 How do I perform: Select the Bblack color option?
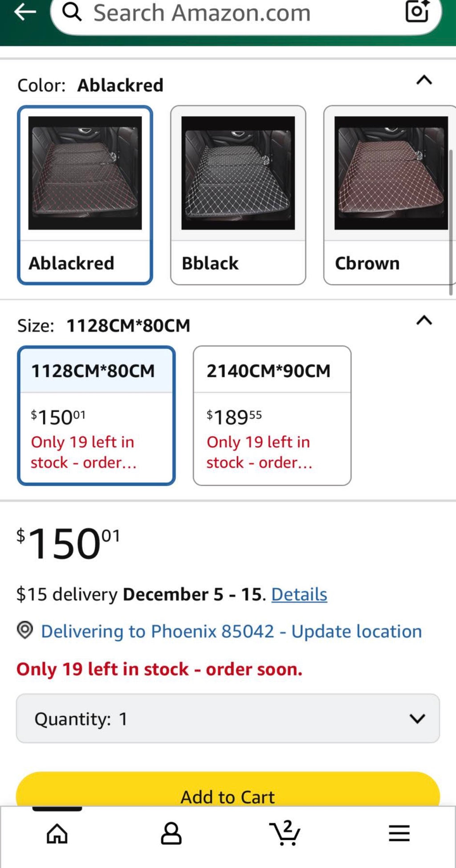[238, 195]
